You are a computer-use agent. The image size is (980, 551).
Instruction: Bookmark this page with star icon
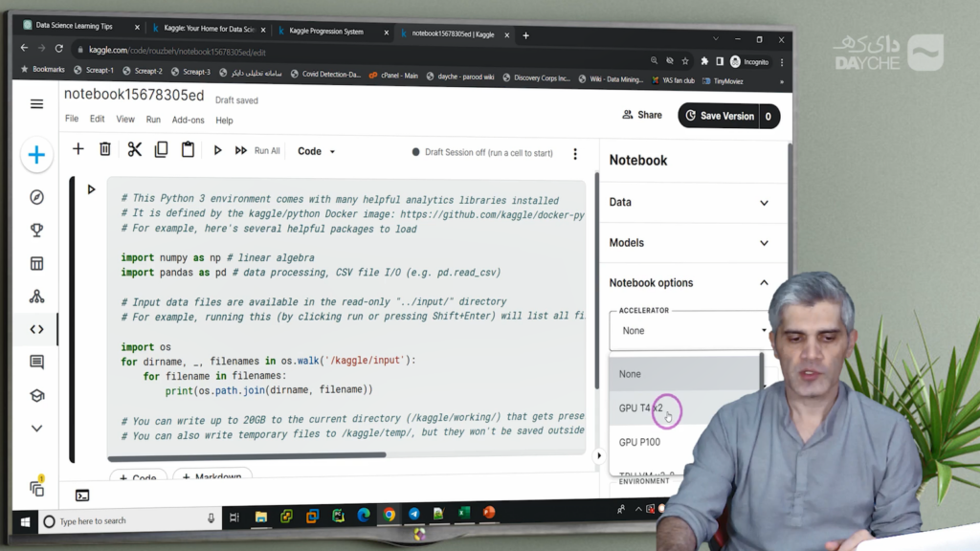[685, 61]
